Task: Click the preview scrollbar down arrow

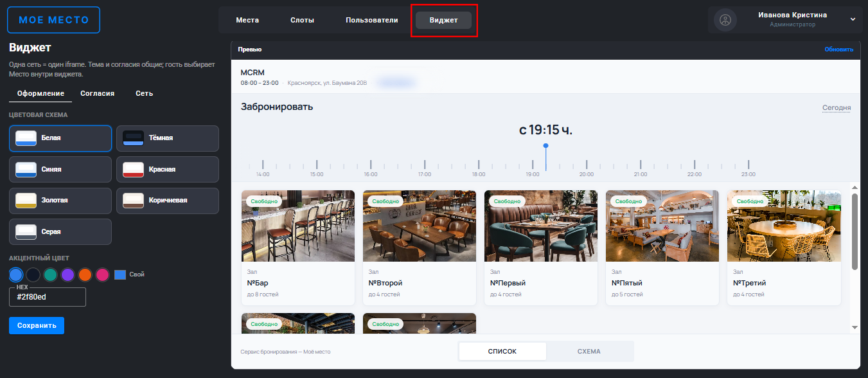Action: coord(855,327)
